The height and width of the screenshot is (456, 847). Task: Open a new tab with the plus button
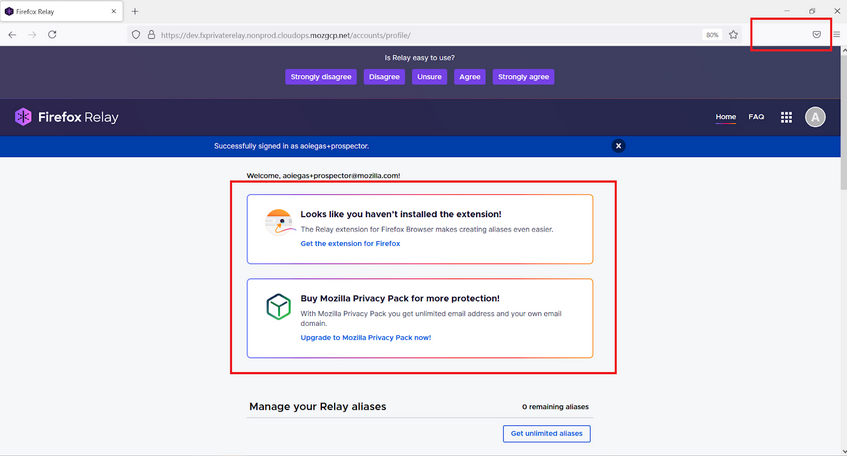(x=135, y=11)
